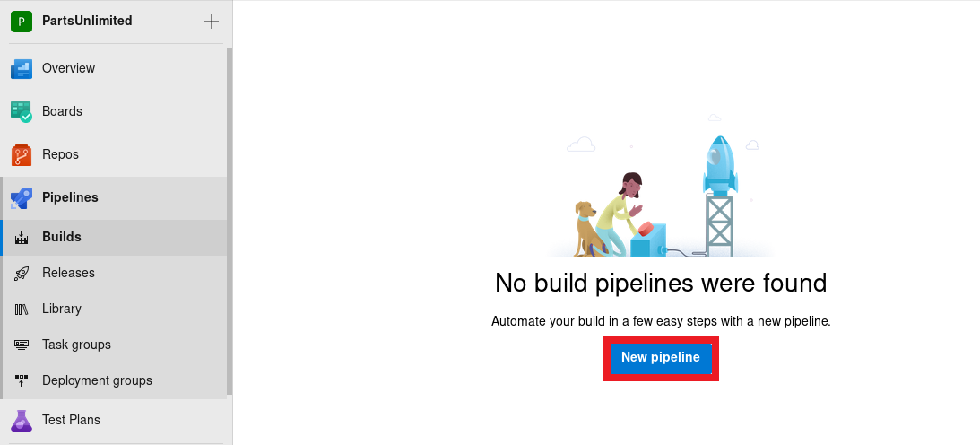The image size is (980, 445).
Task: Click the Library books icon
Action: [22, 309]
